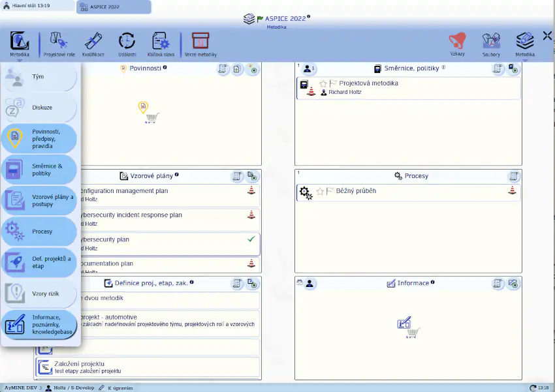Select Směrnice & politiky in the side menu
Viewport: 555px width, 392px height.
point(39,170)
